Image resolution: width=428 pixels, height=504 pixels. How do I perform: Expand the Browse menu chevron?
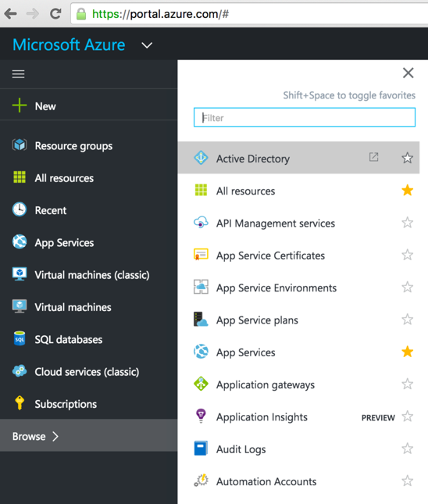coord(55,436)
